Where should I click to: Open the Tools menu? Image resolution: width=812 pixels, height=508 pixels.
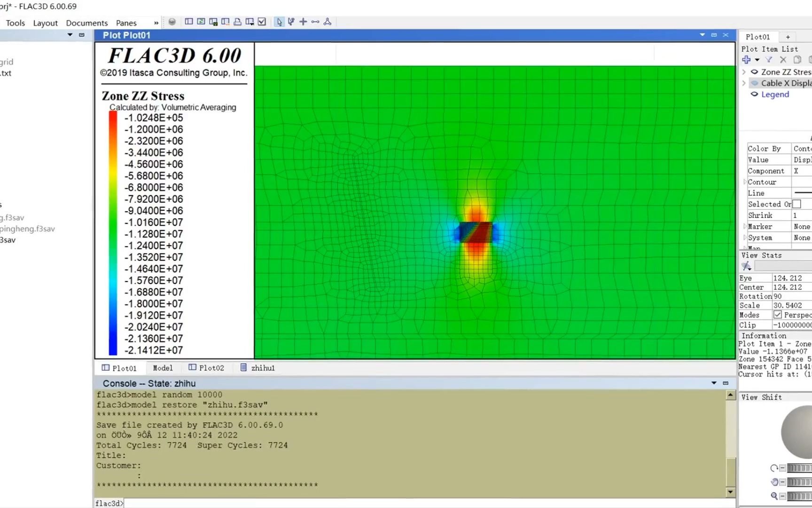15,23
